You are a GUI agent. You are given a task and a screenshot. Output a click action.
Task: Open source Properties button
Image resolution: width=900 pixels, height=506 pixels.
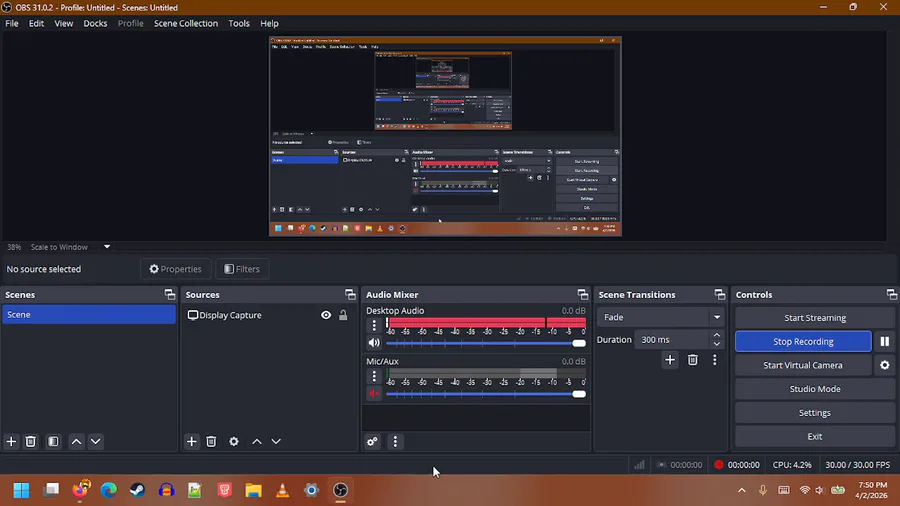[x=176, y=268]
